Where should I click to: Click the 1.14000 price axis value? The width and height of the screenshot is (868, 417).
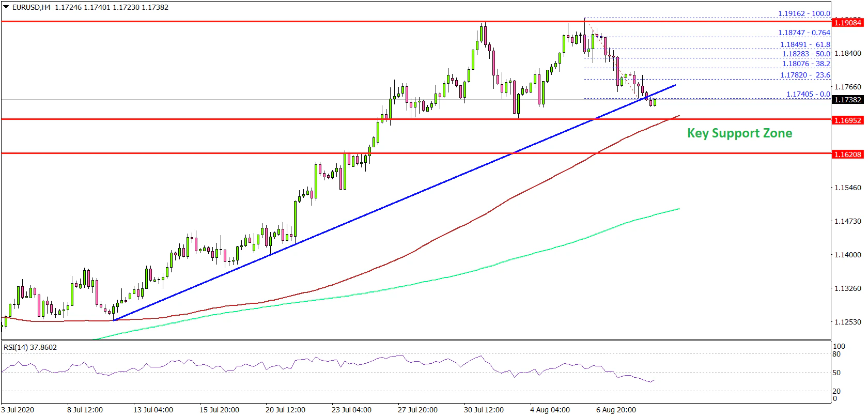coord(848,255)
